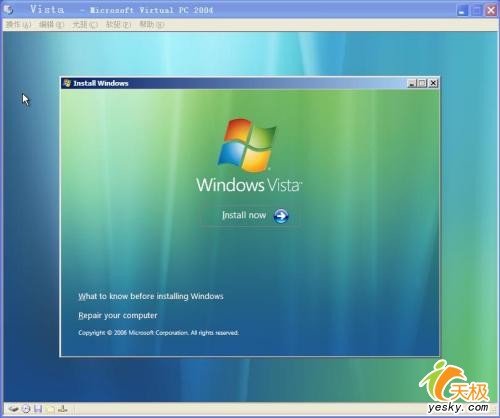Click the shared folders icon in status bar
The height and width of the screenshot is (418, 500).
coord(50,408)
